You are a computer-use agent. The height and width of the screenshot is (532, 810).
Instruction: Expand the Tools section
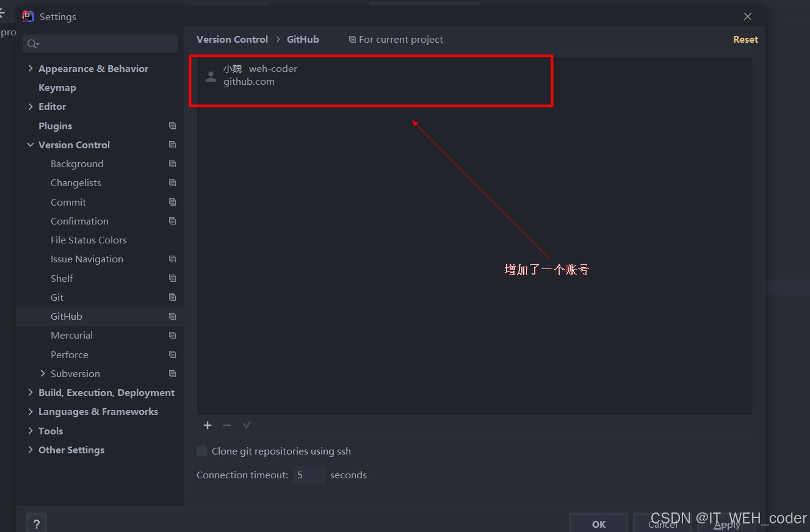click(x=31, y=431)
